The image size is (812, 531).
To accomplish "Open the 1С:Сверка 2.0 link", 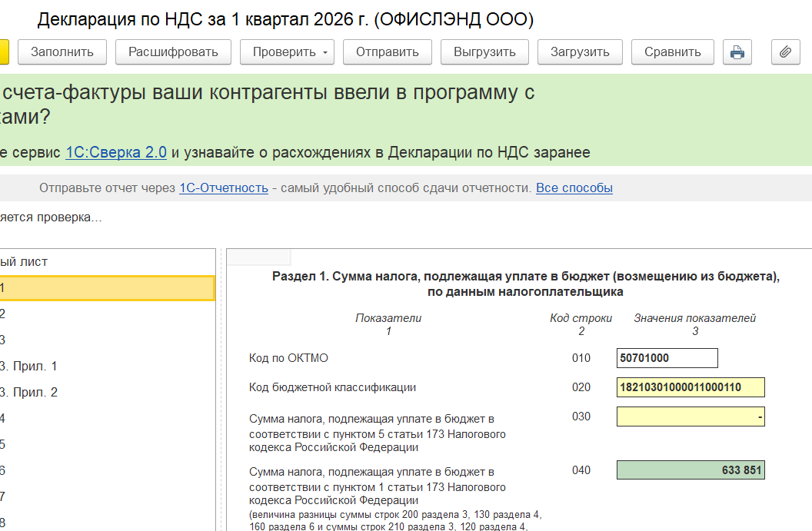I will click(116, 152).
